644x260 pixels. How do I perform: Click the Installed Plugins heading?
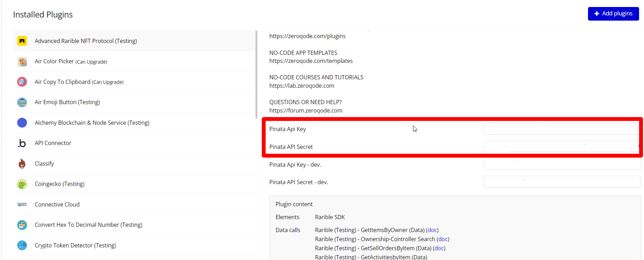click(43, 14)
